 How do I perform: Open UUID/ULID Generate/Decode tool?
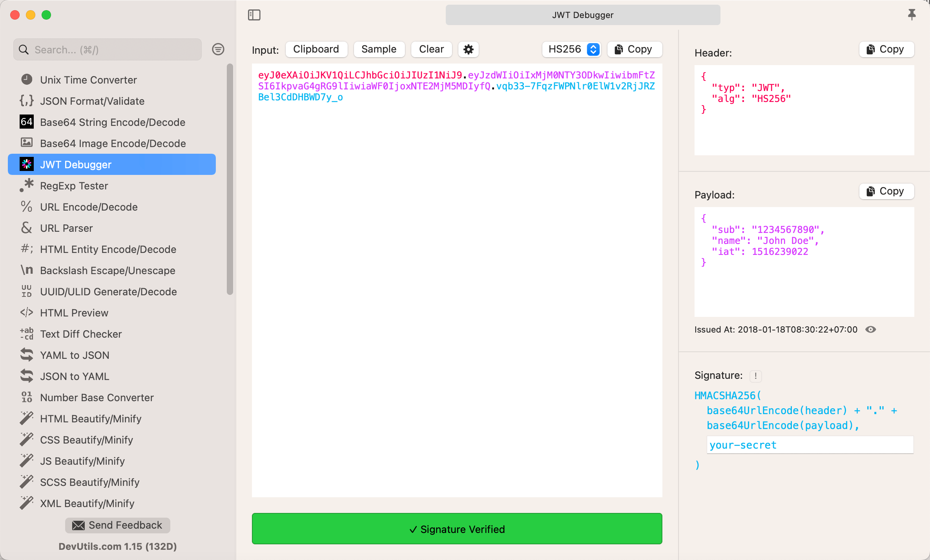[x=112, y=291]
